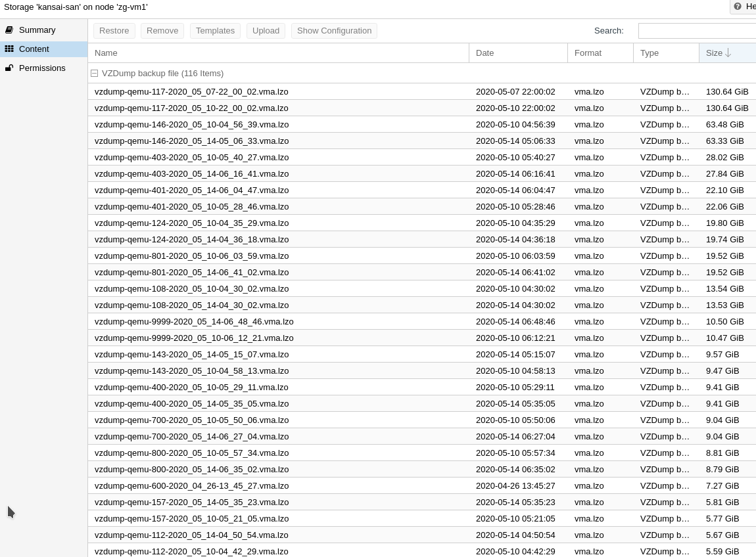The height and width of the screenshot is (557, 756).
Task: Collapse the VZDump backup file group
Action: [x=95, y=74]
